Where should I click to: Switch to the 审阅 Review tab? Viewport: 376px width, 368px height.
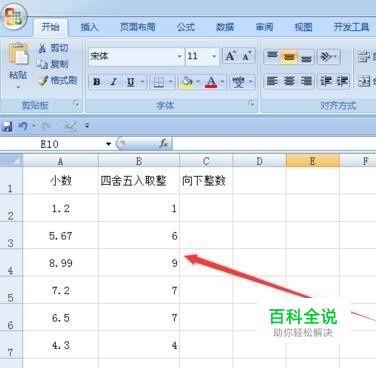click(264, 27)
